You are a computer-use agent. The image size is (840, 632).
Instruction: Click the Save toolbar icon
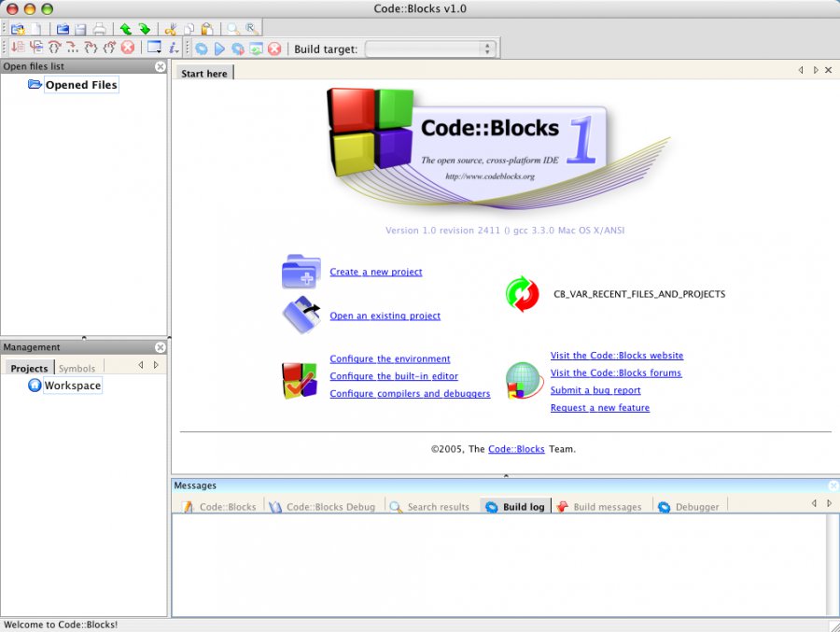[x=81, y=29]
